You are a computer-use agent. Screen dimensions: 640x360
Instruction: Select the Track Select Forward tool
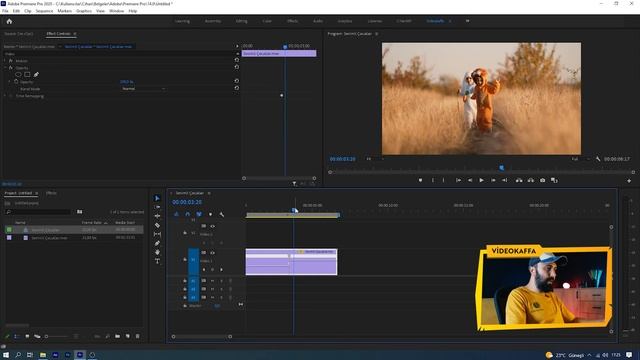(x=157, y=207)
